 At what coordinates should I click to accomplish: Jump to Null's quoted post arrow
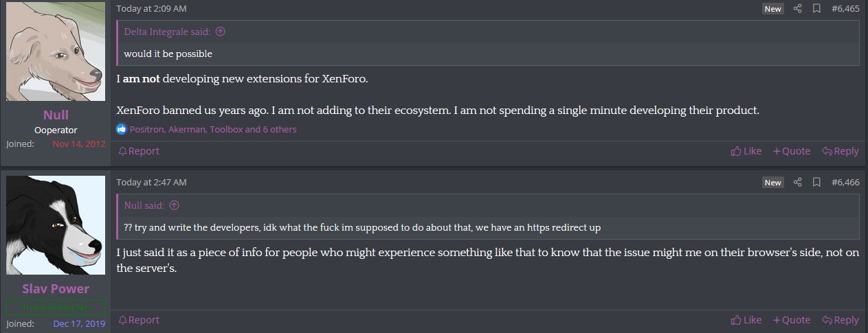point(174,205)
